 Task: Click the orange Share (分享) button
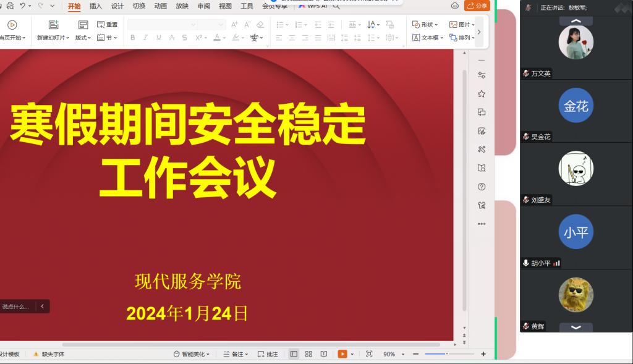(477, 6)
